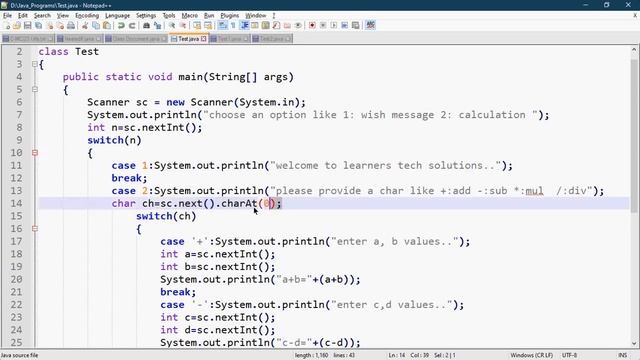640x360 pixels.
Task: Click the Stop Recording macro icon
Action: [x=323, y=25]
